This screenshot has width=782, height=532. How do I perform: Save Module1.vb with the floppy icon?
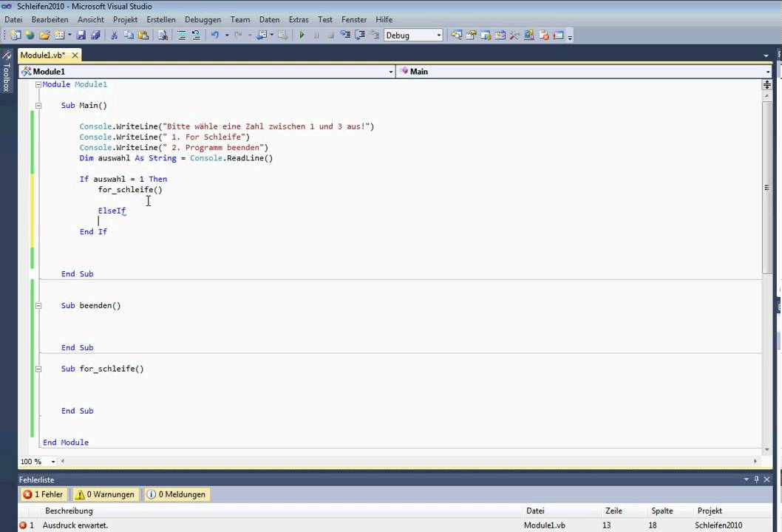81,35
